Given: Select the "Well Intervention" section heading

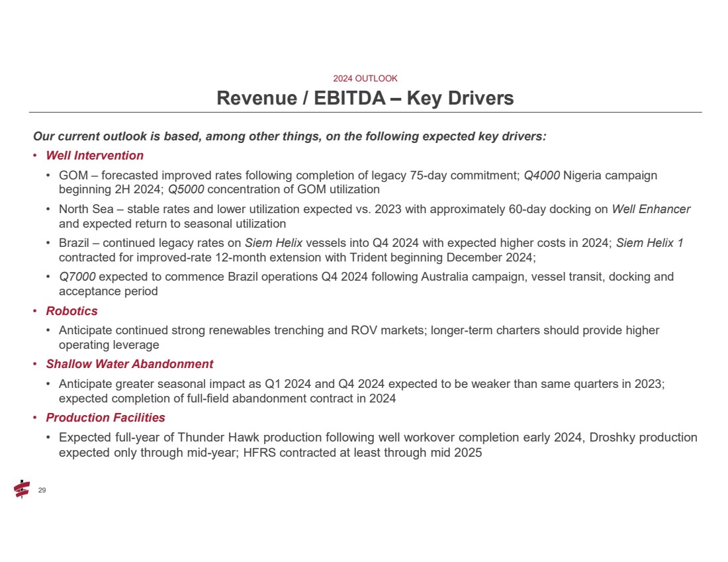Looking at the screenshot, I should tap(95, 156).
